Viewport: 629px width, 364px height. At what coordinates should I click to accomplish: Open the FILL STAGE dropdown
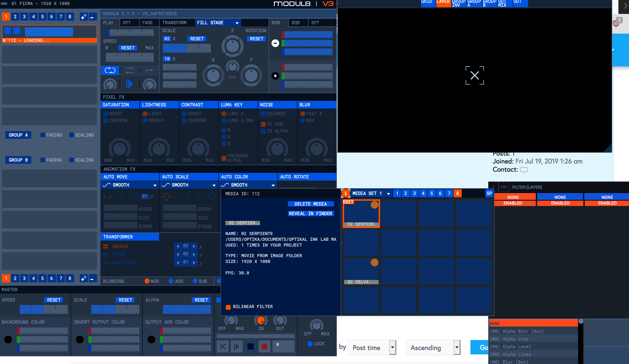(x=218, y=23)
